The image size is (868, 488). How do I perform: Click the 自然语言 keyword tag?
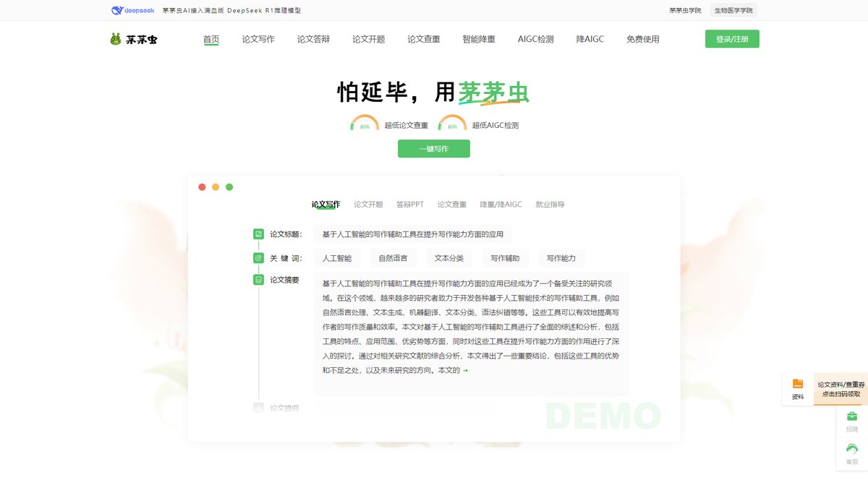393,258
